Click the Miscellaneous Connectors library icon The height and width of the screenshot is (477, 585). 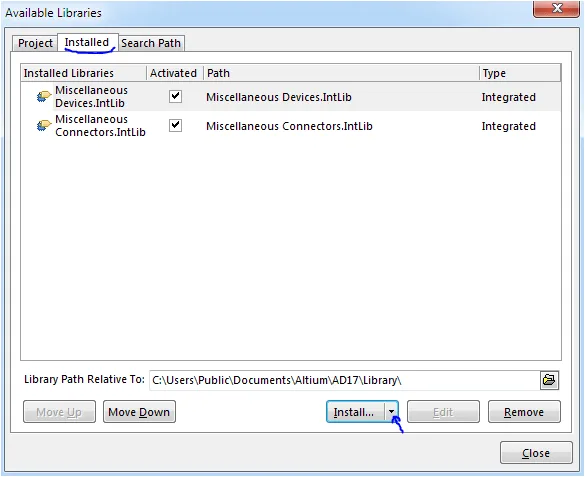[x=44, y=126]
